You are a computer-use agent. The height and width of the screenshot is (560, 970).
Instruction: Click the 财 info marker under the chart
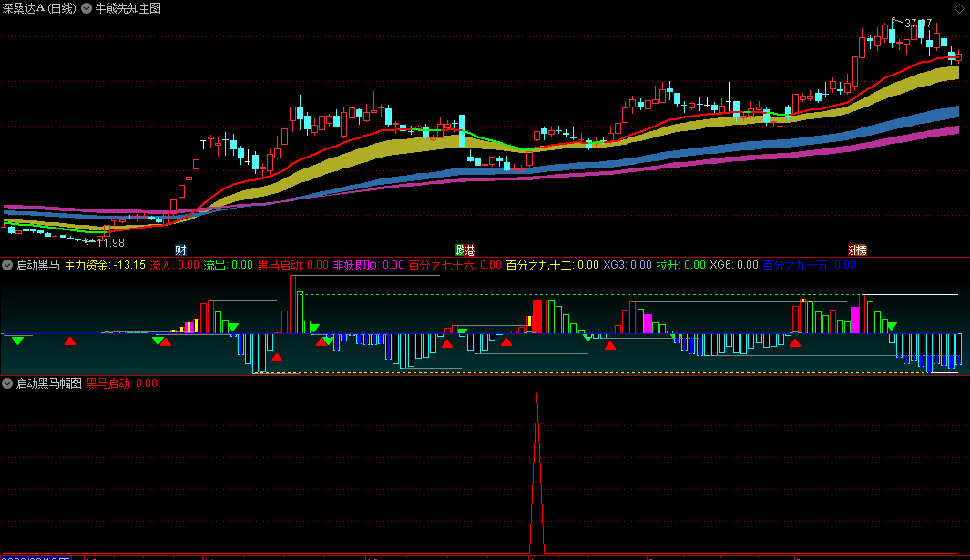click(x=180, y=250)
